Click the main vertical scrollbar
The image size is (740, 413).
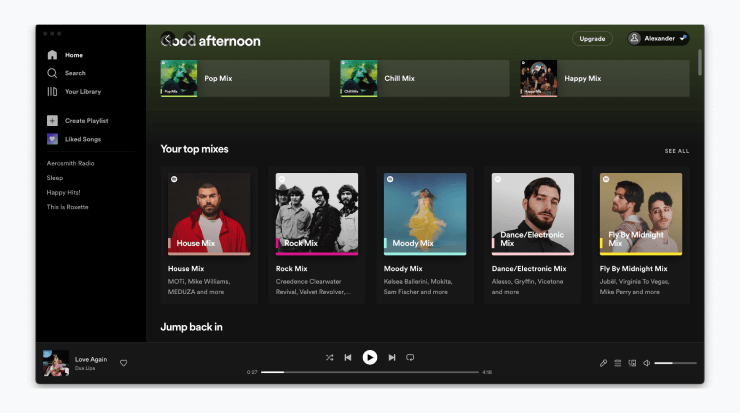tap(700, 62)
